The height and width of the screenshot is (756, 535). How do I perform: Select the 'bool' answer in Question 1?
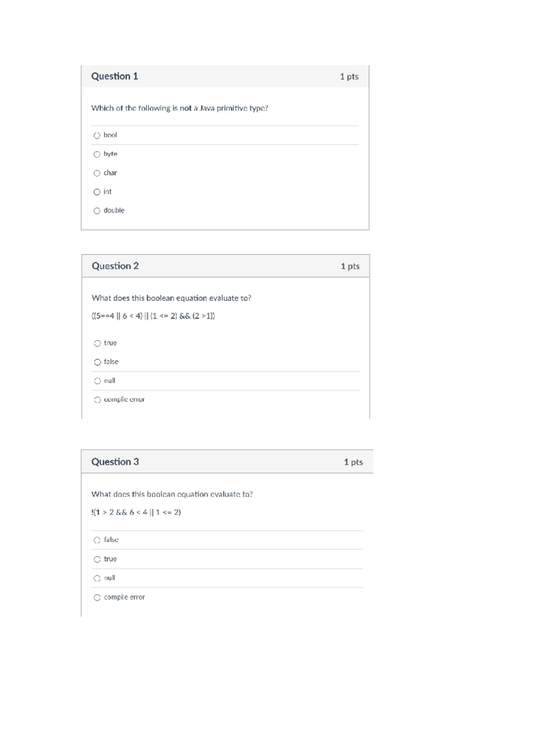(97, 135)
